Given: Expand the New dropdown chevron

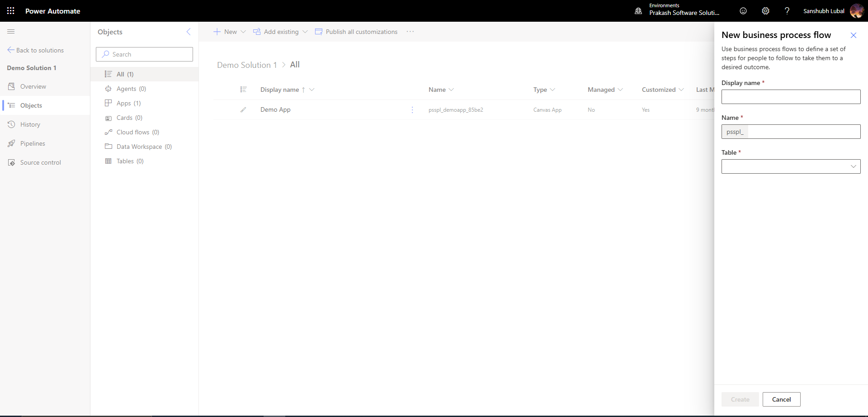Looking at the screenshot, I should (243, 32).
